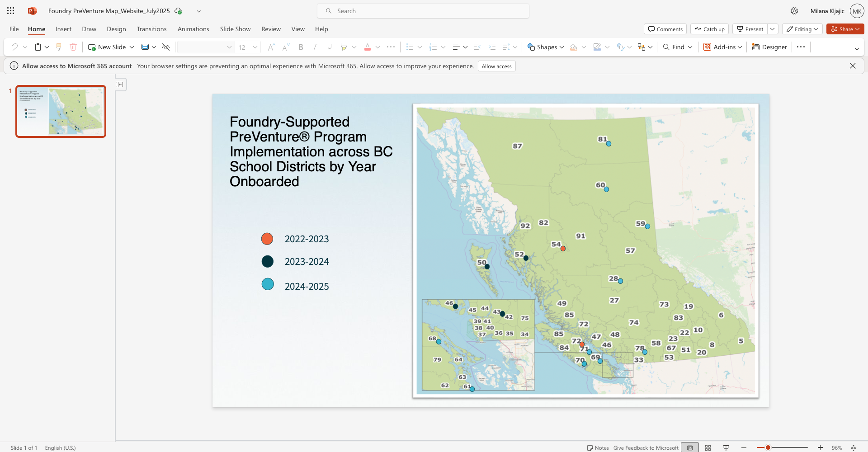Click the Share button

click(845, 29)
